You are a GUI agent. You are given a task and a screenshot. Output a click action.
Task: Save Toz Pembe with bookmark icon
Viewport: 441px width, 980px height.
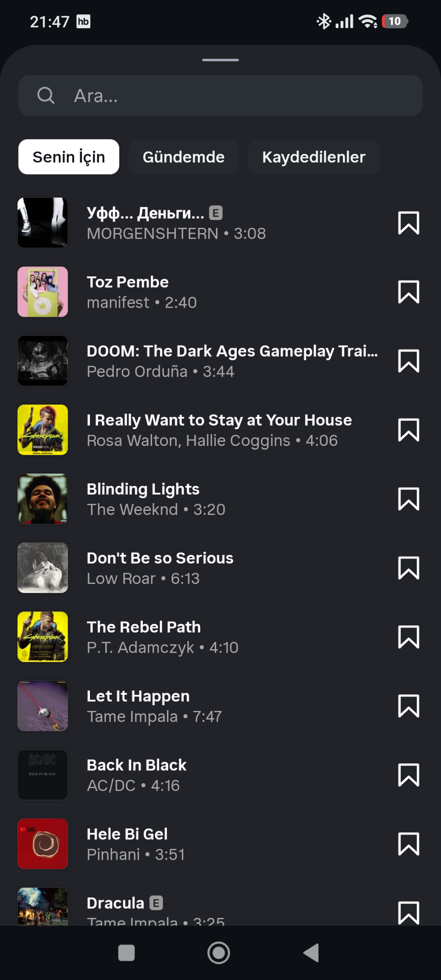(x=408, y=292)
